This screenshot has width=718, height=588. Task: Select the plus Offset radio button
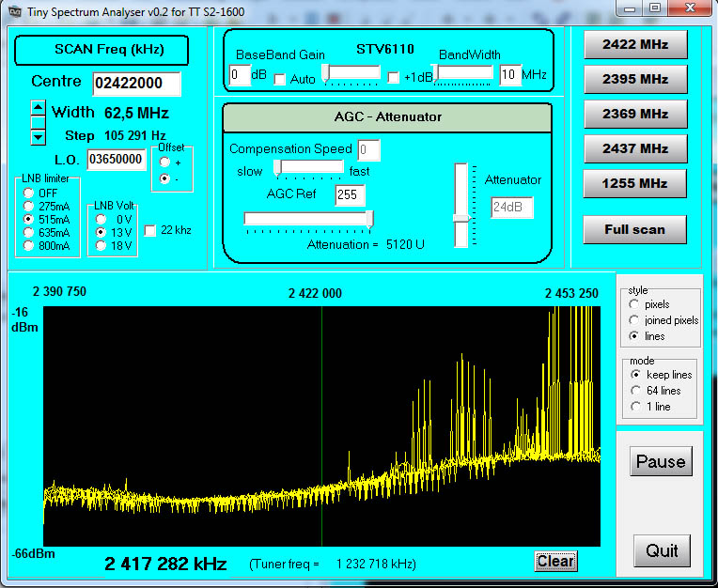[x=164, y=162]
